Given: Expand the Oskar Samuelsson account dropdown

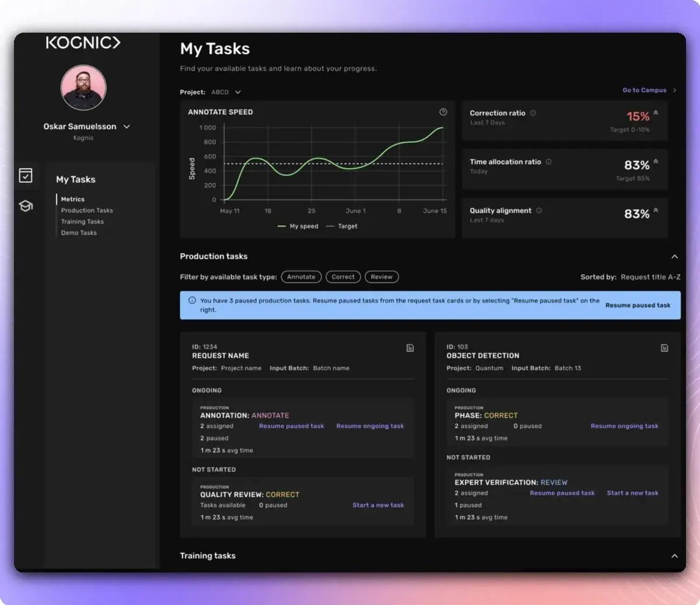Looking at the screenshot, I should pyautogui.click(x=127, y=127).
